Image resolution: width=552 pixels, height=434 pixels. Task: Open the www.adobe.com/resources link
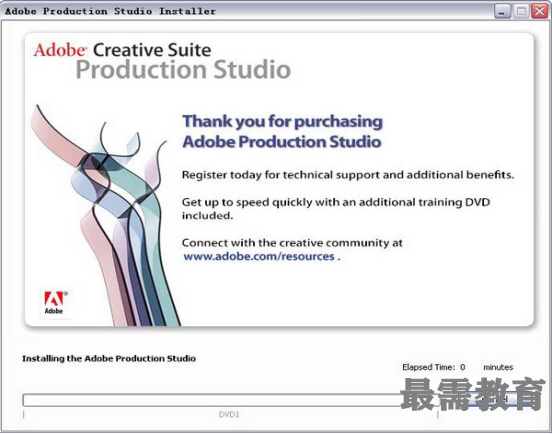[x=259, y=257]
